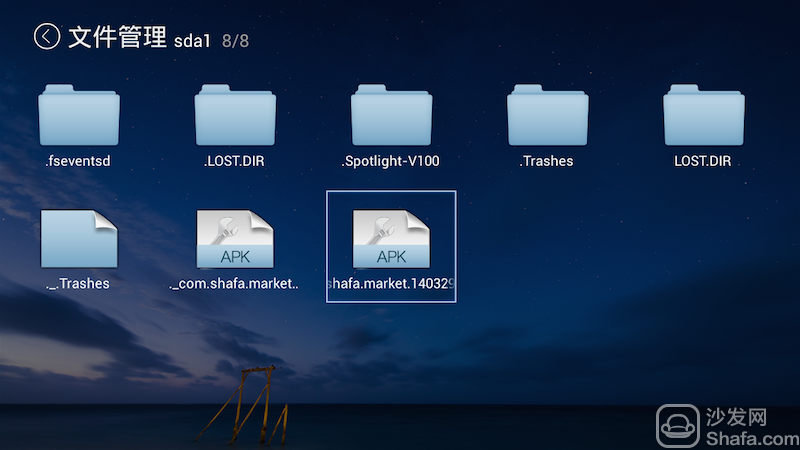Open the .Trashes folder icon
Viewport: 800px width, 450px height.
(547, 115)
